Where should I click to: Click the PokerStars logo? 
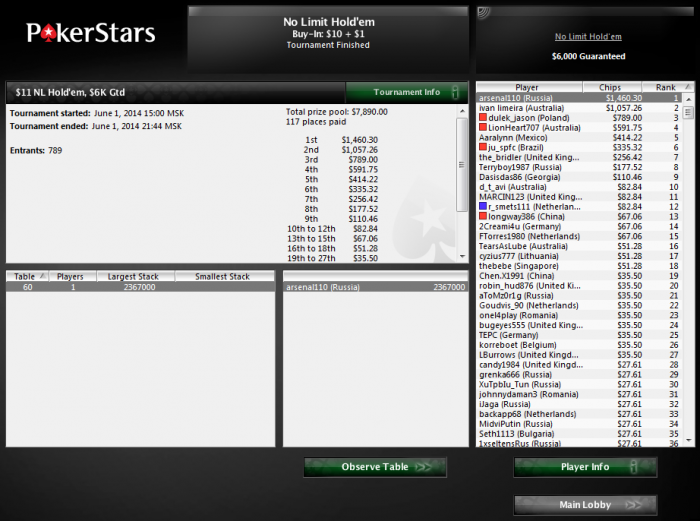pos(91,33)
